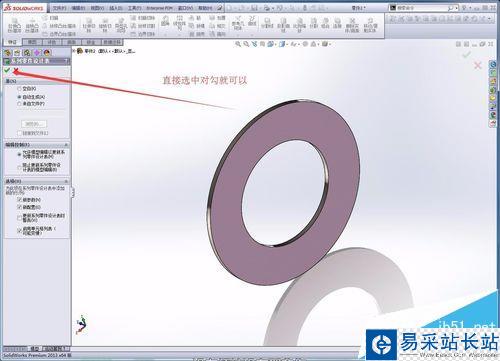Select the block model edits that update design table radio
This screenshot has width=500, height=361.
[x=19, y=167]
